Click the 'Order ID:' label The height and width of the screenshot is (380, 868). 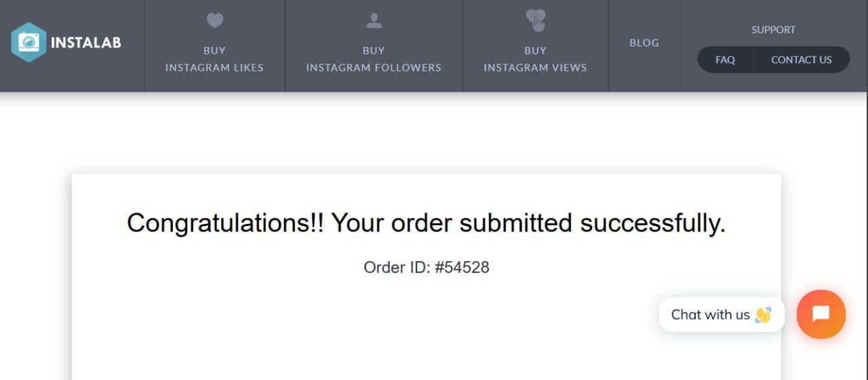(x=397, y=267)
